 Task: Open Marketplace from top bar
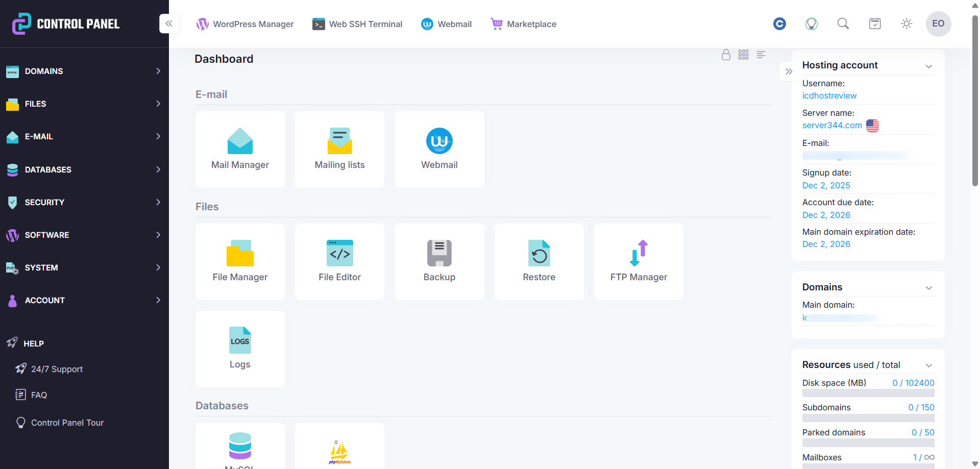pos(523,24)
